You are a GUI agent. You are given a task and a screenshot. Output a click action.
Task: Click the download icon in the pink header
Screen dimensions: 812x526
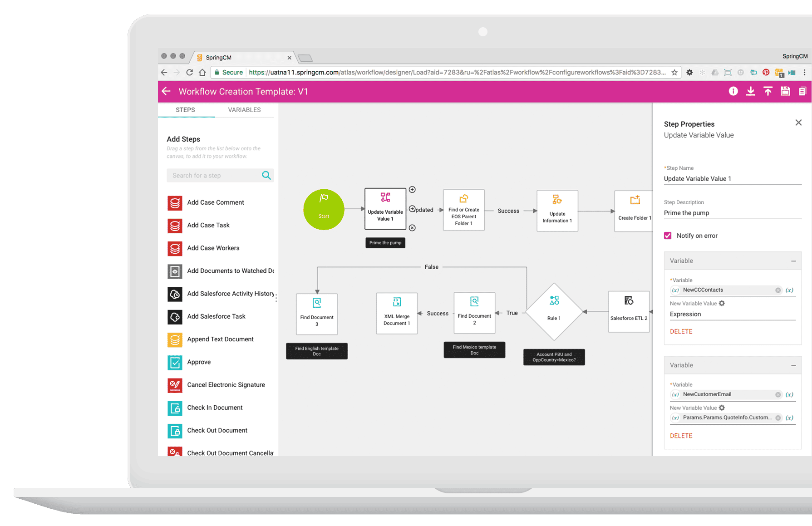pyautogui.click(x=751, y=91)
